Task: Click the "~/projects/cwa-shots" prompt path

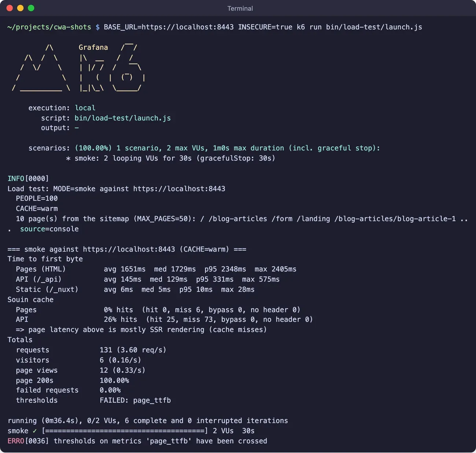Action: click(x=49, y=27)
